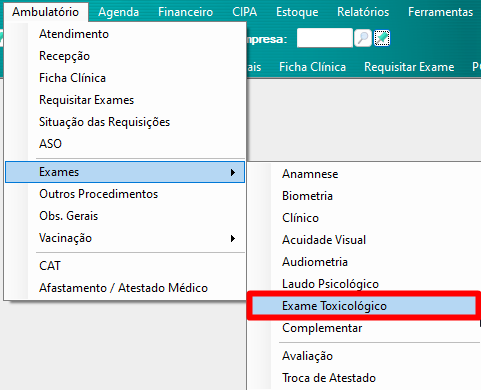481x390 pixels.
Task: Open the Financeiro menu
Action: (185, 12)
